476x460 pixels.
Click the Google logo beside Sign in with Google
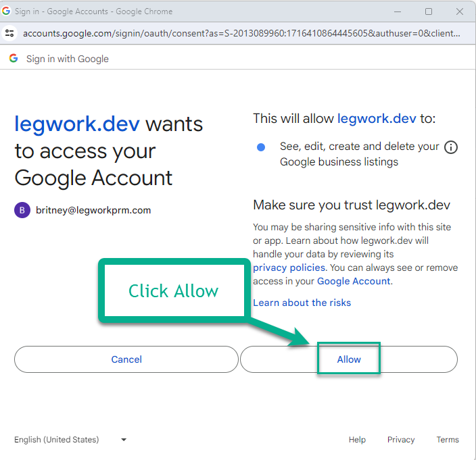[x=14, y=59]
